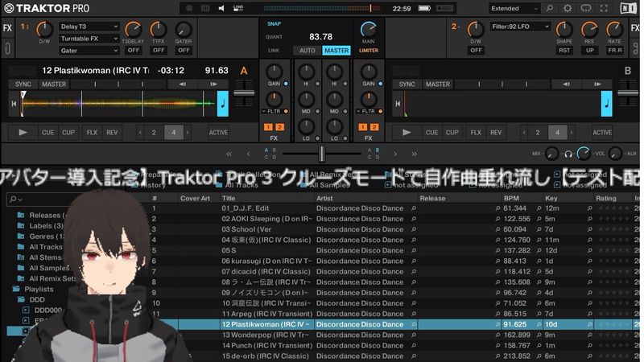Enable the LIMITER on main output

click(369, 50)
